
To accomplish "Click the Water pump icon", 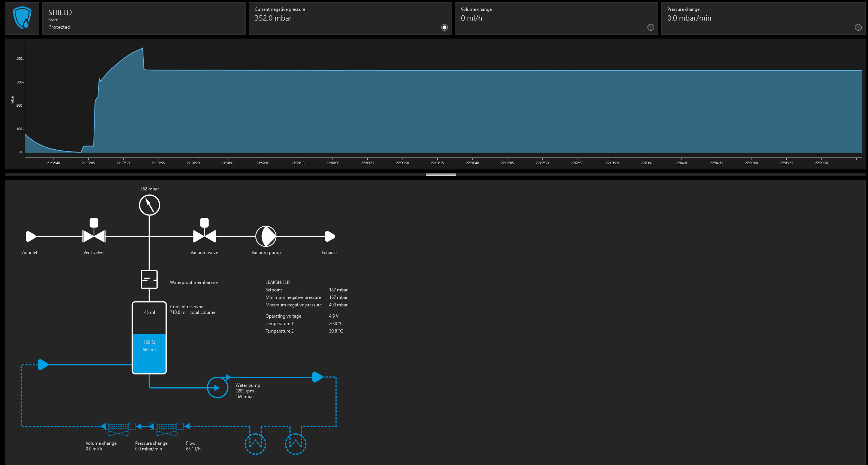I will (x=218, y=388).
